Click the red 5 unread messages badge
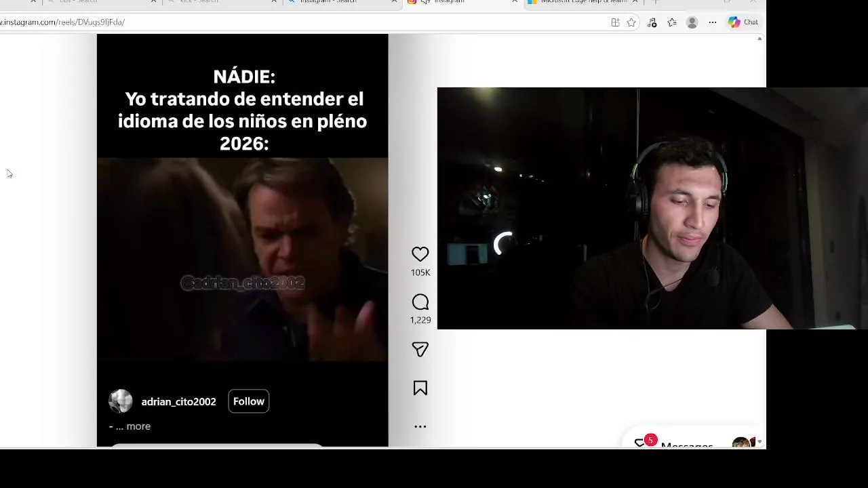Viewport: 868px width, 488px height. coord(650,440)
